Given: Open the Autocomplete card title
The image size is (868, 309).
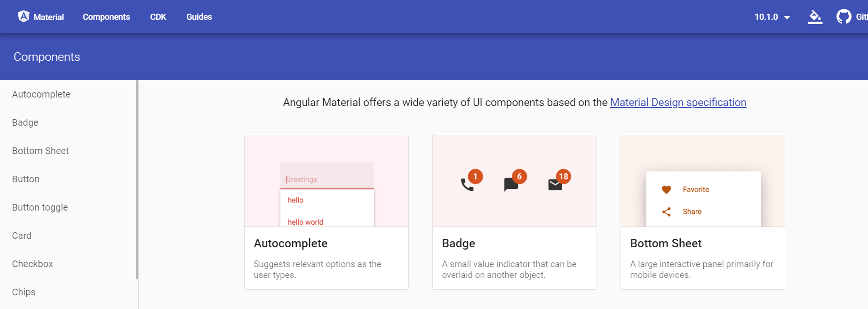Looking at the screenshot, I should pyautogui.click(x=291, y=244).
